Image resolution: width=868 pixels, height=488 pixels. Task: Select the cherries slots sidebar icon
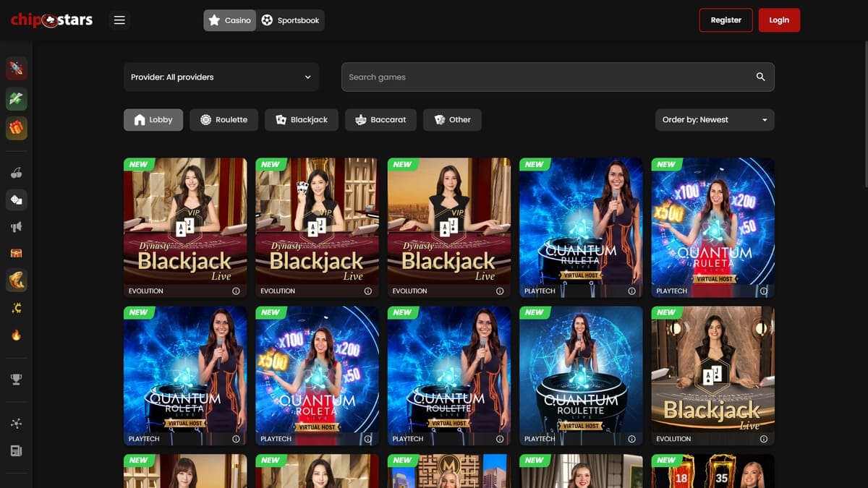pos(16,173)
